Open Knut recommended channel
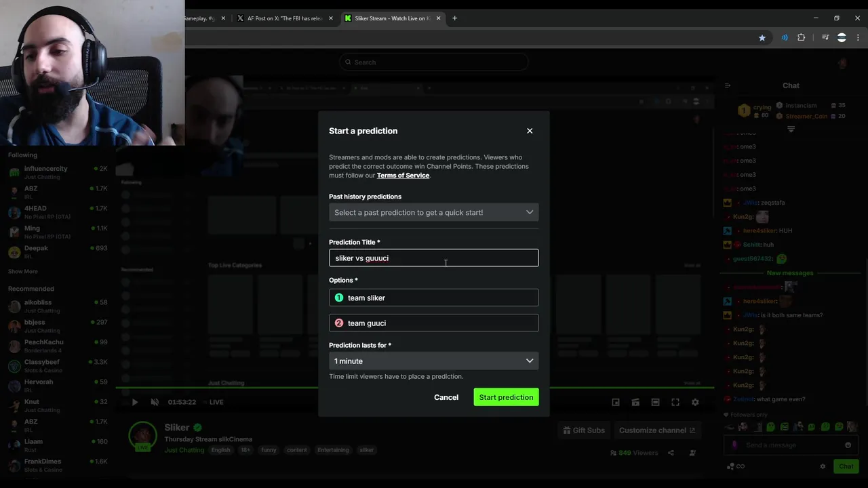Screen dimensions: 868x488 pyautogui.click(x=58, y=405)
